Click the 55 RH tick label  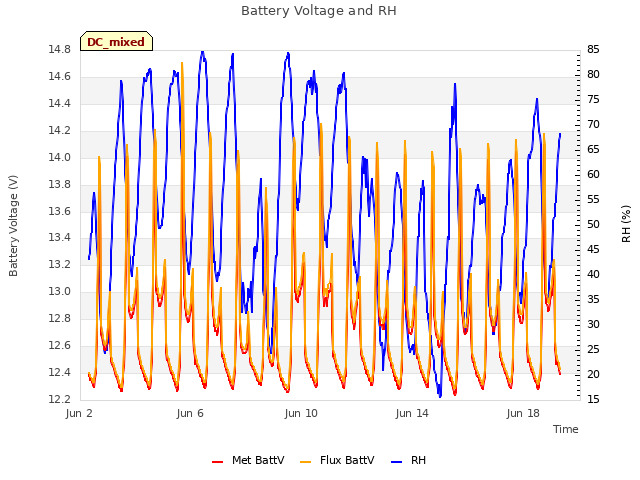[593, 200]
